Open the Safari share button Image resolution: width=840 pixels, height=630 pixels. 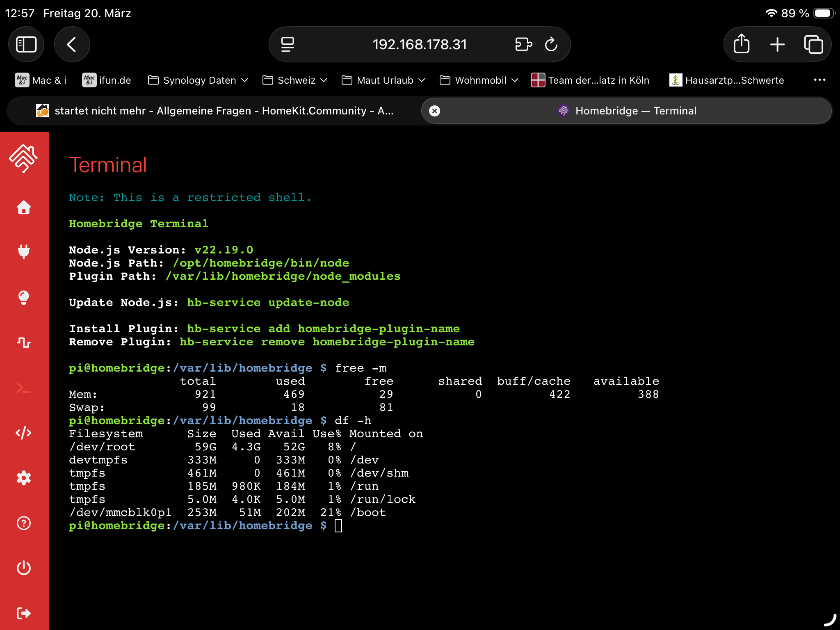pyautogui.click(x=741, y=44)
